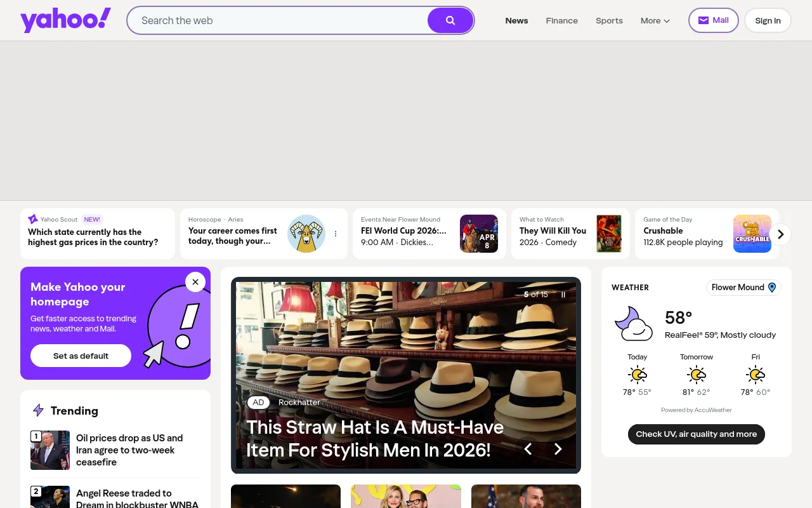This screenshot has height=508, width=812.
Task: Go to previous slide with left arrow
Action: pos(528,449)
